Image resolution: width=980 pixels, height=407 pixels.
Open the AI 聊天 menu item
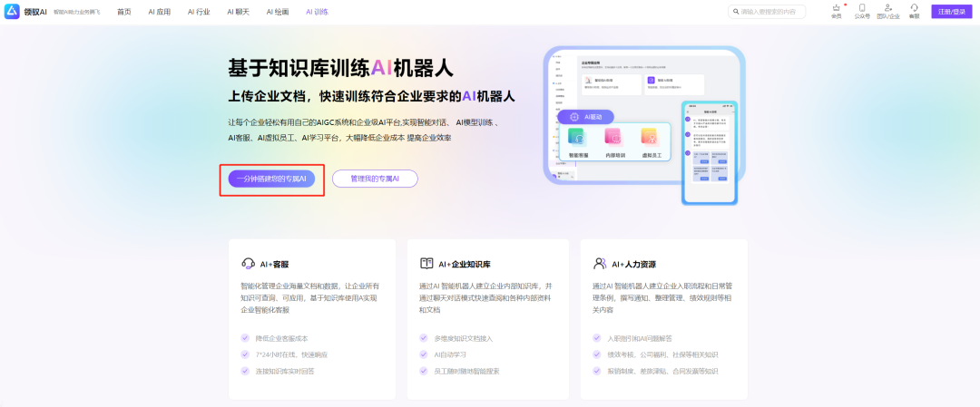238,12
